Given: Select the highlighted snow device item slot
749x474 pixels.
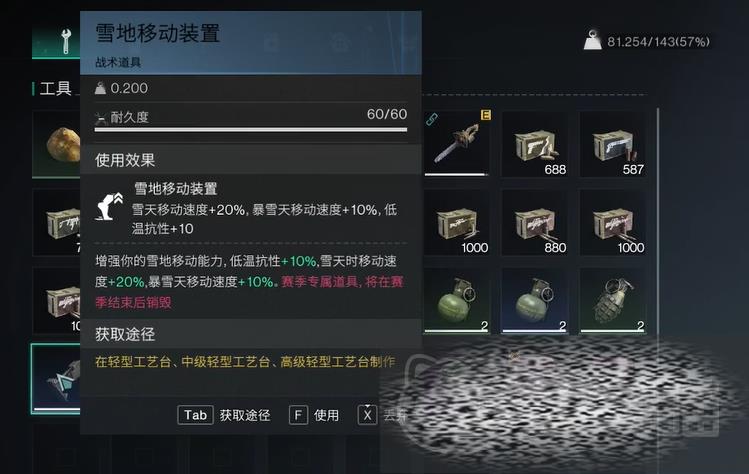Looking at the screenshot, I should pyautogui.click(x=56, y=378).
